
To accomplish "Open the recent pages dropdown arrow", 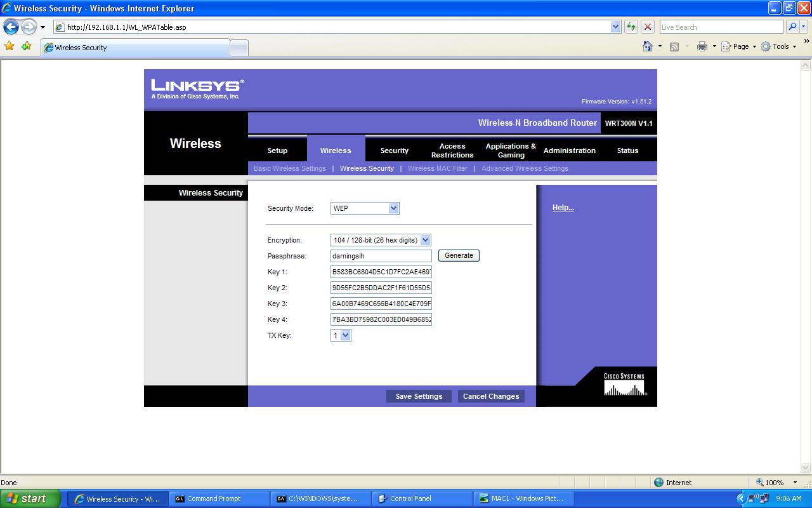I will pyautogui.click(x=43, y=27).
